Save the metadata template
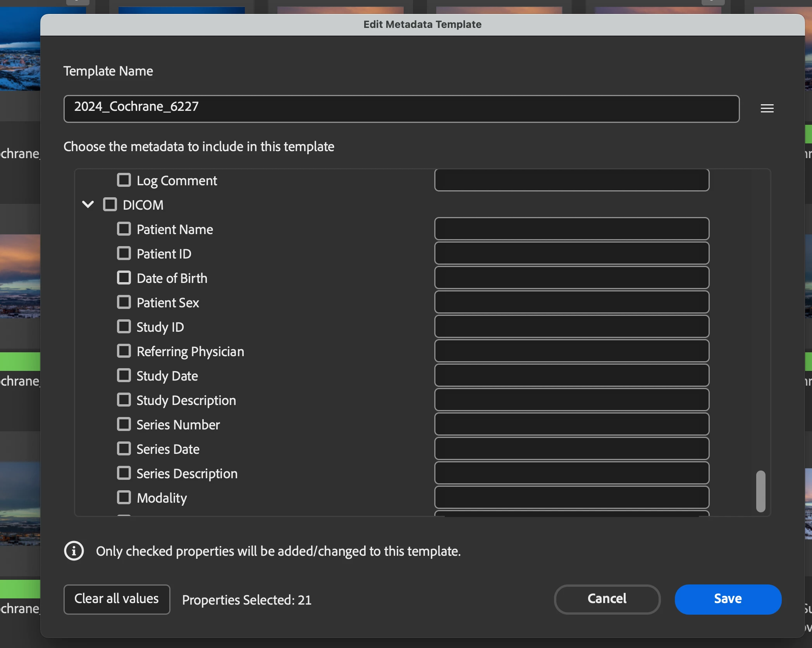 tap(728, 599)
